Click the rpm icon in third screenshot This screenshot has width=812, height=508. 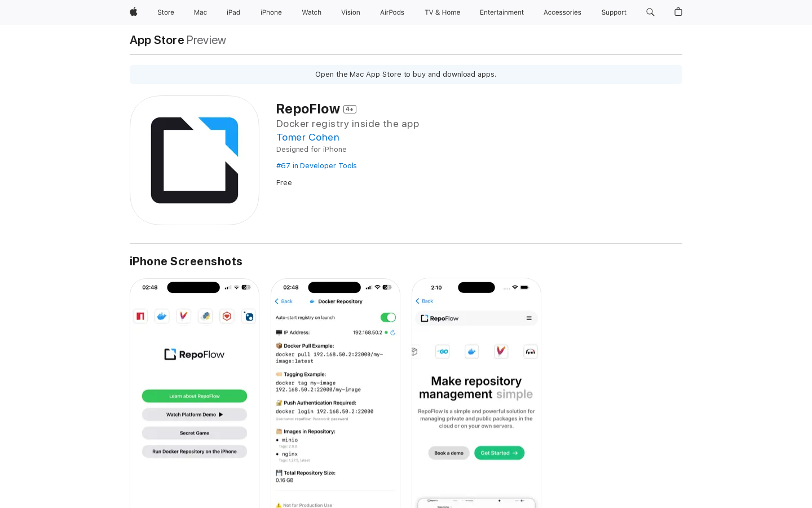(530, 352)
